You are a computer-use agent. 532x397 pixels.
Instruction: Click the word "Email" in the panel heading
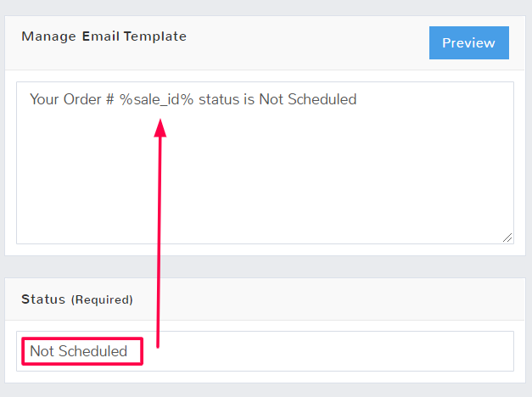(101, 36)
